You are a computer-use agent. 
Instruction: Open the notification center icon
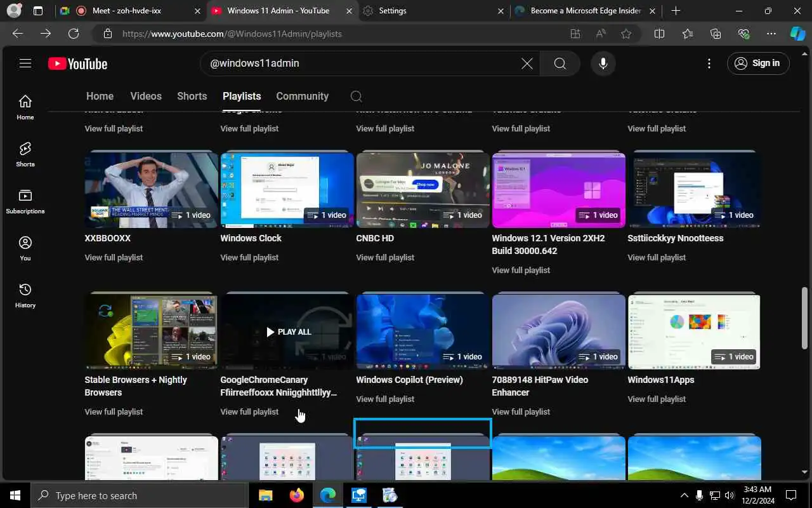tap(791, 495)
